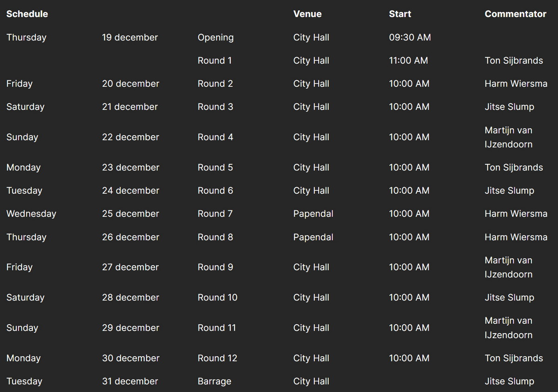The image size is (558, 392).
Task: Click the Round 3 row label
Action: click(215, 107)
